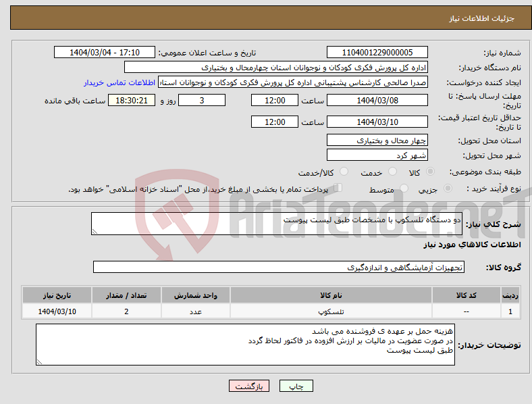Click the عدد unit cell

196,311
